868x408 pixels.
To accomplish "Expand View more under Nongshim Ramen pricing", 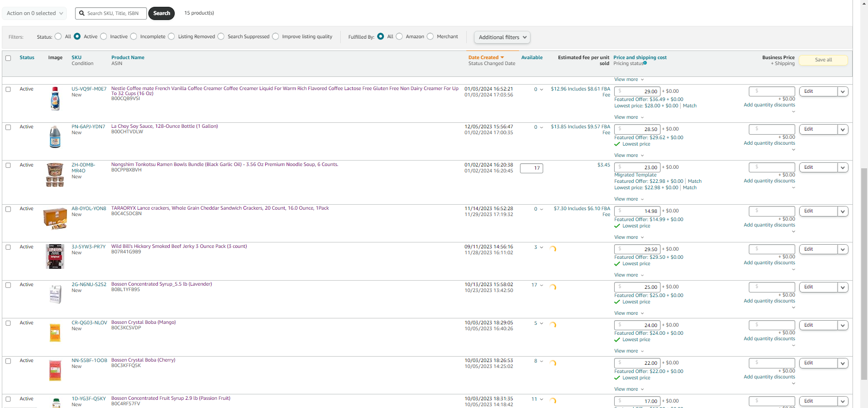I will 629,199.
